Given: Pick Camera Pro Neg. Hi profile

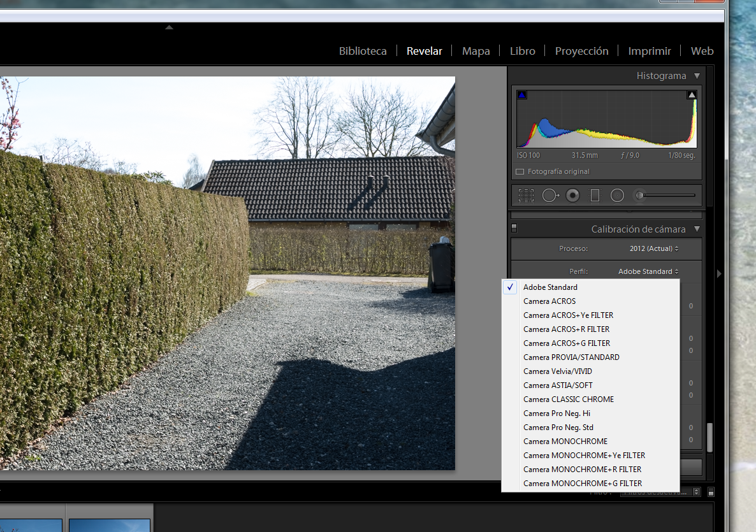Looking at the screenshot, I should tap(591, 413).
